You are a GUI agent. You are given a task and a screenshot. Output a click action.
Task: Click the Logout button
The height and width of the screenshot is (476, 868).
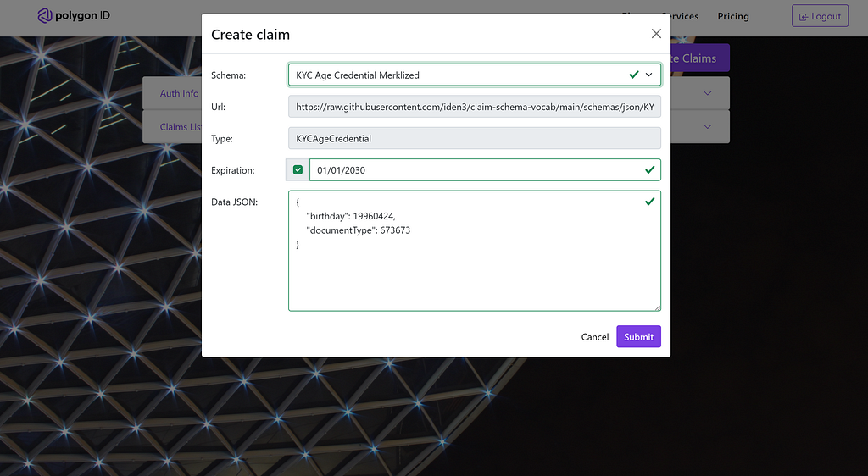pyautogui.click(x=820, y=16)
